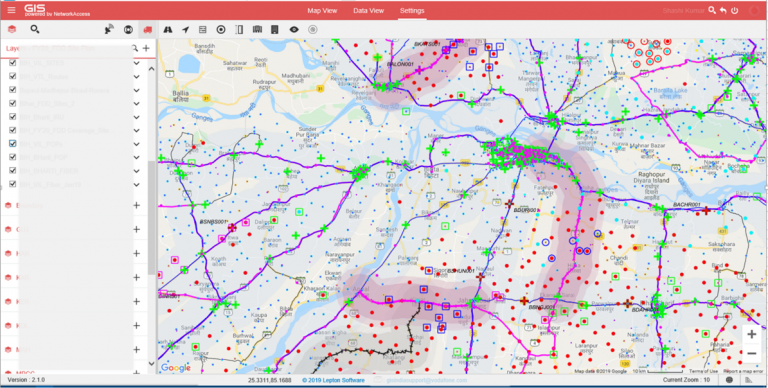Expand the BIH_Bharti_POP layer chevron
Image resolution: width=768 pixels, height=388 pixels.
137,157
